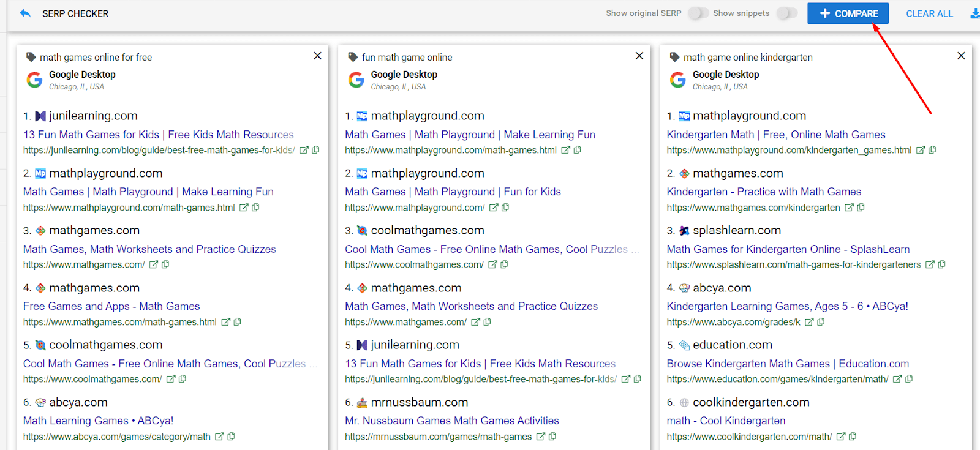The height and width of the screenshot is (450, 980).
Task: Copy mathgames.com/math-games.html URL in first panel
Action: point(237,322)
